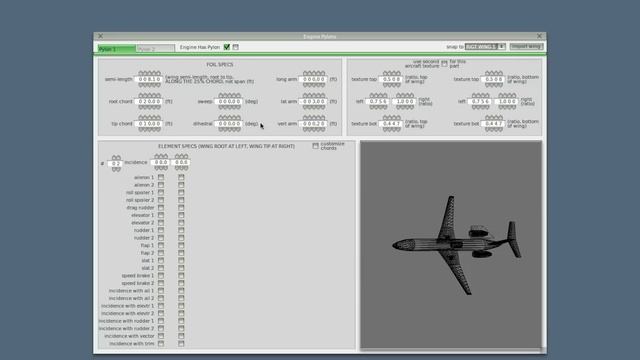Check roll spoiler 2 in second element column

[x=181, y=200]
